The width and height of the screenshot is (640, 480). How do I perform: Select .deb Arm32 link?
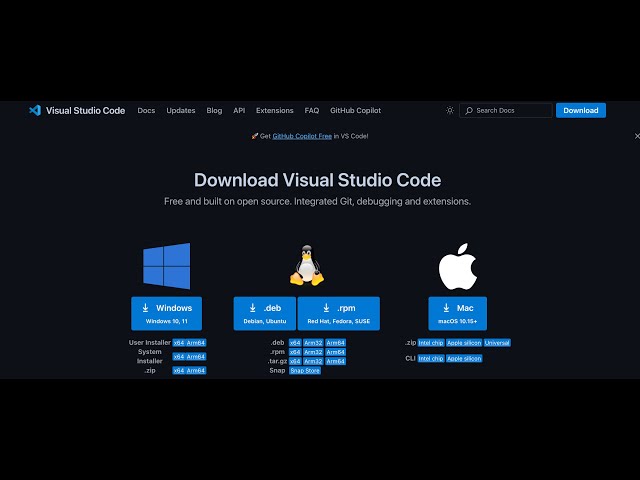tap(313, 343)
